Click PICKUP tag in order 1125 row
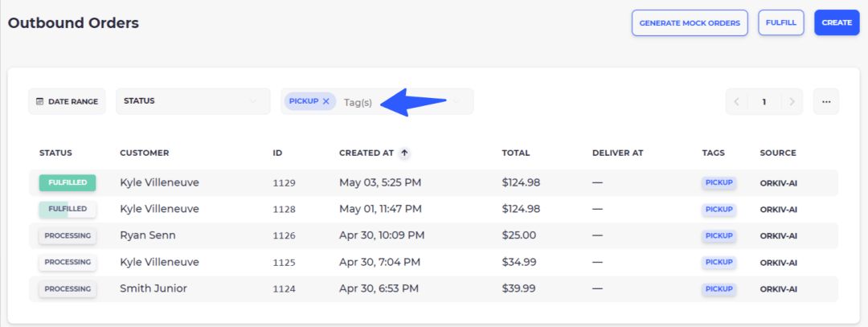Viewport: 868px width, 327px height. click(719, 262)
